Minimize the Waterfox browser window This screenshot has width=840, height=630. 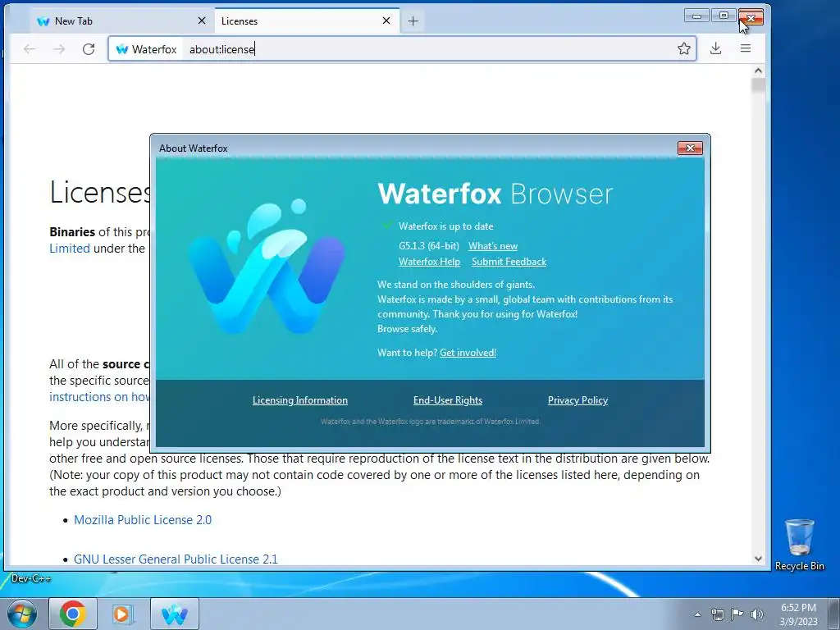[696, 16]
